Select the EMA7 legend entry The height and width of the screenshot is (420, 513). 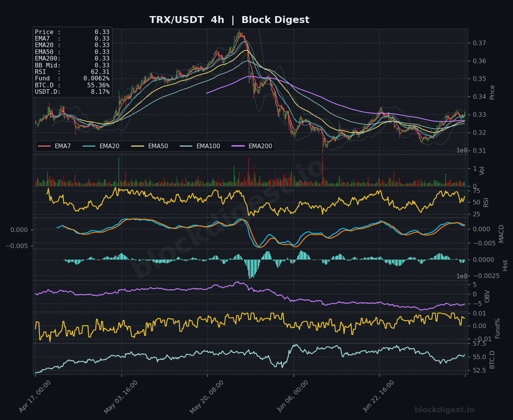point(54,146)
